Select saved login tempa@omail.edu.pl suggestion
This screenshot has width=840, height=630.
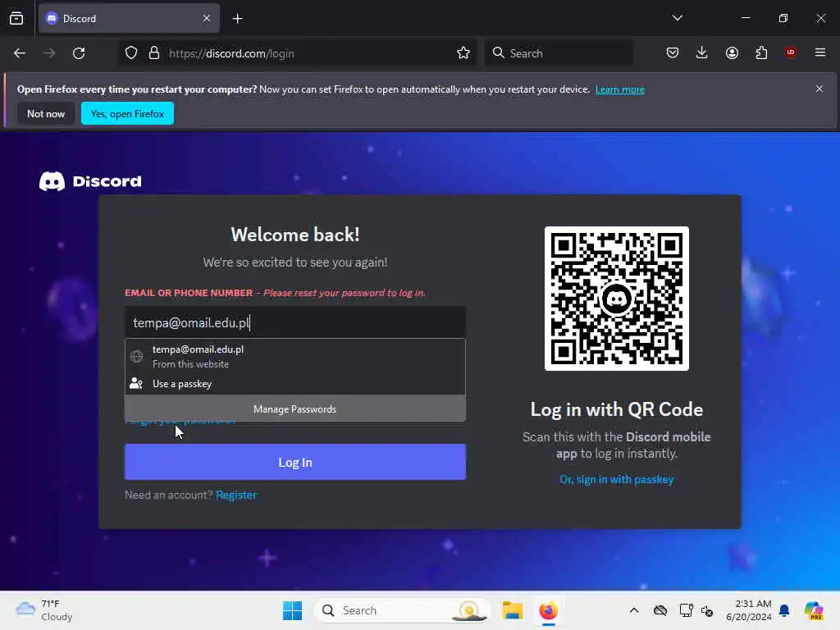295,356
